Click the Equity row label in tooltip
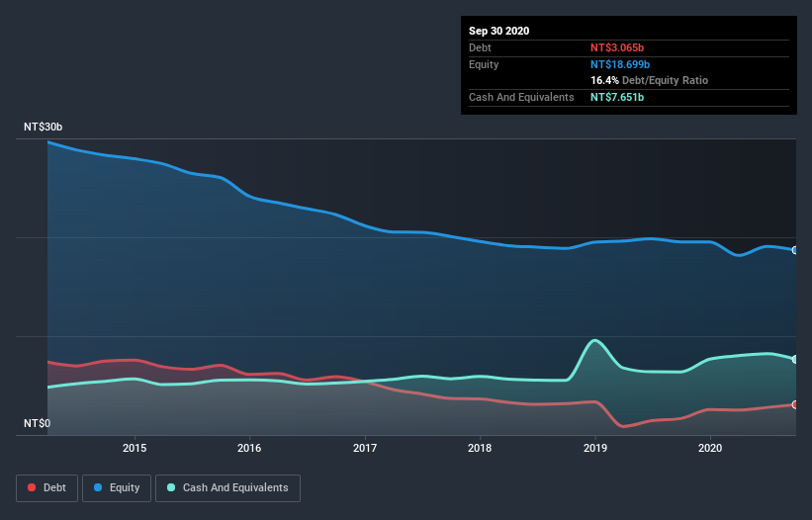812x520 pixels. click(484, 64)
